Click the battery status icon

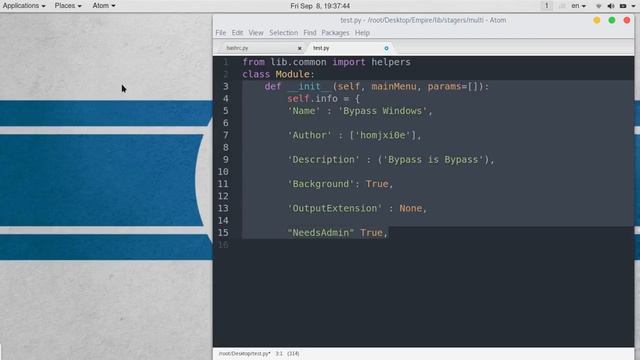(x=623, y=6)
